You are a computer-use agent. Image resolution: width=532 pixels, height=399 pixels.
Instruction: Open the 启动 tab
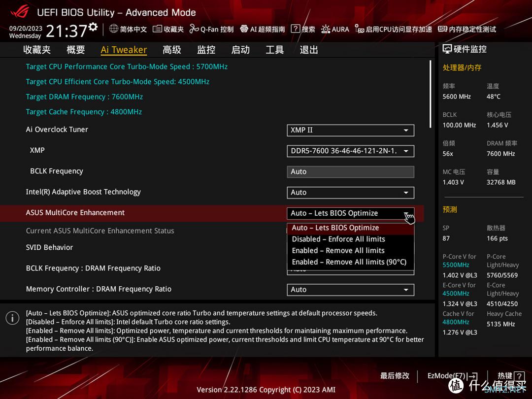click(x=240, y=50)
